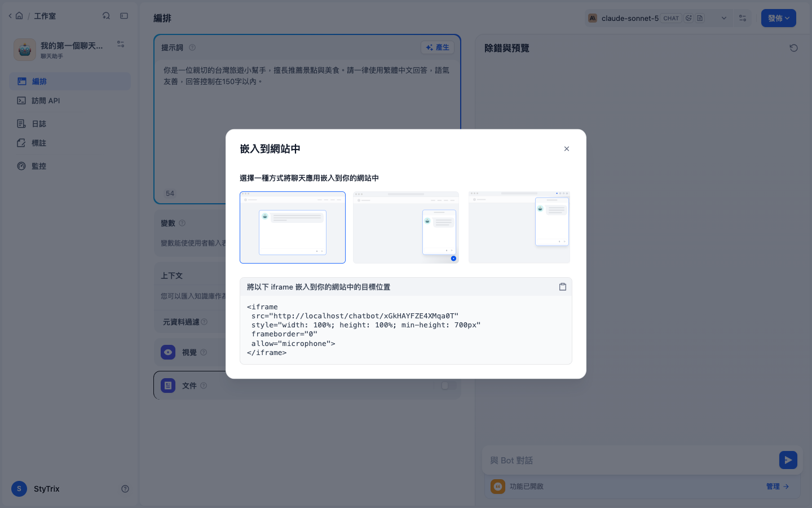This screenshot has height=508, width=812.
Task: Expand model dropdown chevron arrow
Action: click(x=724, y=18)
